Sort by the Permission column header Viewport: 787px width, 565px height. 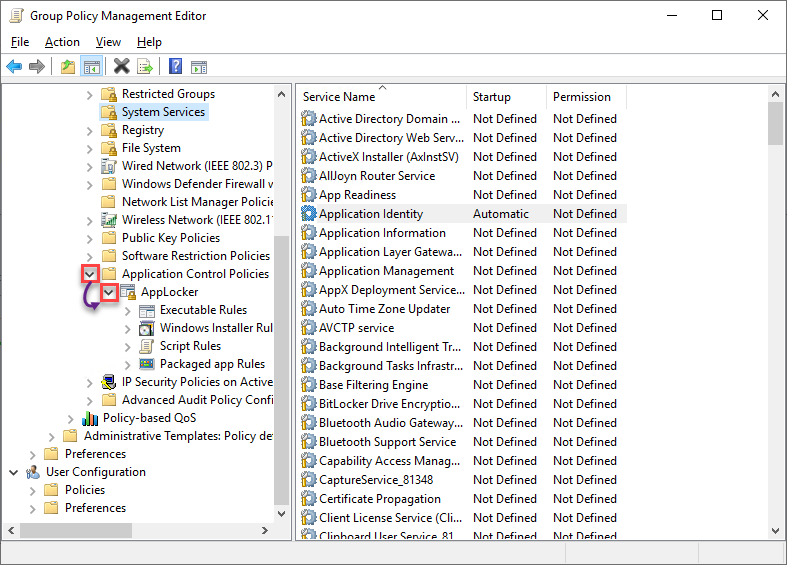tap(586, 97)
